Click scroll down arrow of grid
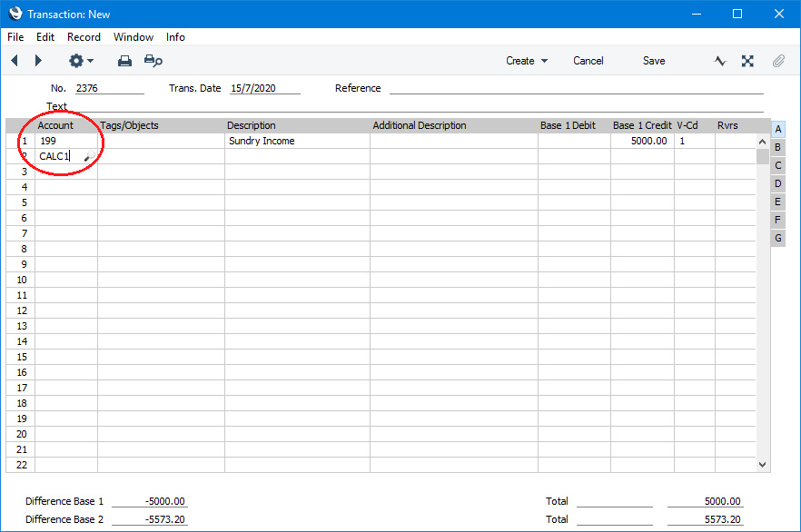 (x=762, y=465)
